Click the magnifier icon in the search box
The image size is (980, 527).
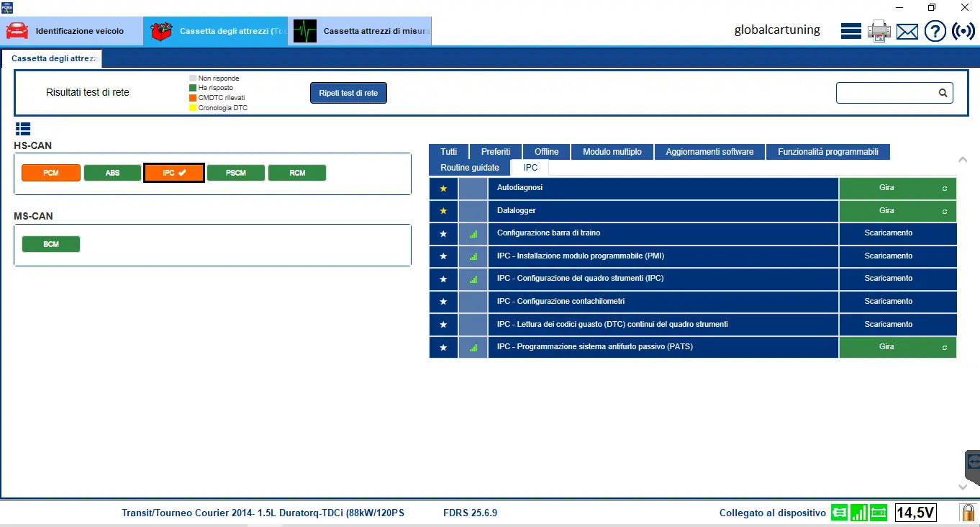943,93
